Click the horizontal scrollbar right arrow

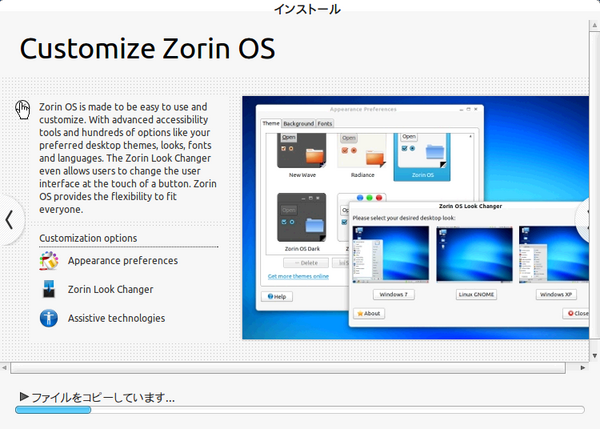(x=582, y=368)
